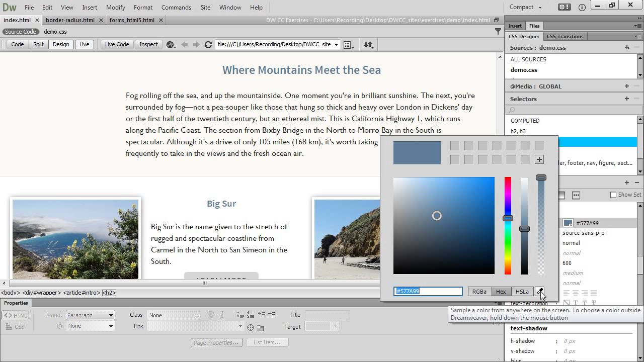This screenshot has height=362, width=644.
Task: Switch to Code view
Action: [18, 44]
